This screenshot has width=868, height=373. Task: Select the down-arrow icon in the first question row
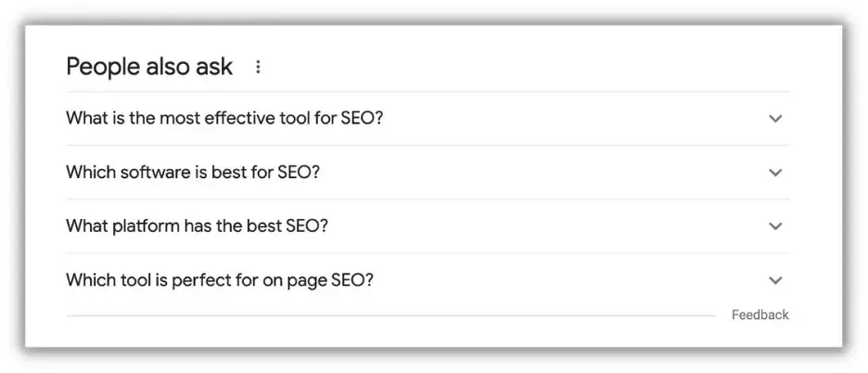(775, 118)
